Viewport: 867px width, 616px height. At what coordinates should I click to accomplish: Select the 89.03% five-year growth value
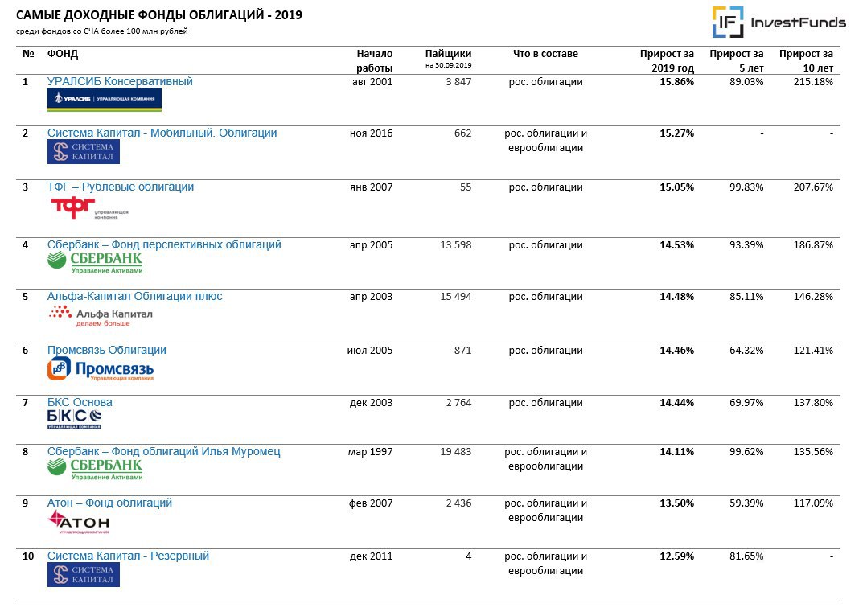[746, 82]
